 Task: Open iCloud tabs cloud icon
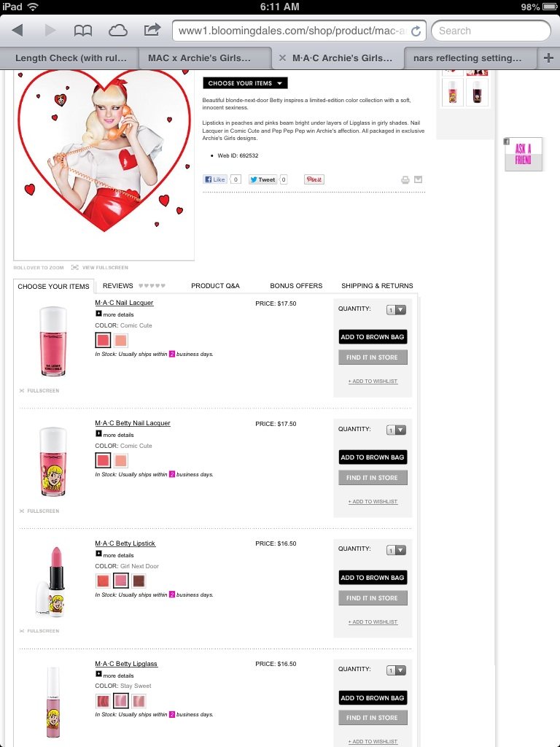[117, 31]
